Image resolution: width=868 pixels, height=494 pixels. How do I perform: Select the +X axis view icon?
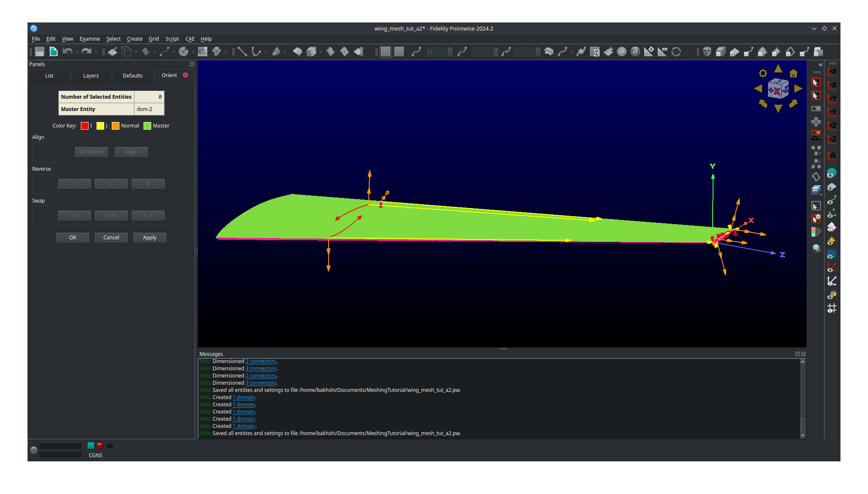click(x=832, y=71)
